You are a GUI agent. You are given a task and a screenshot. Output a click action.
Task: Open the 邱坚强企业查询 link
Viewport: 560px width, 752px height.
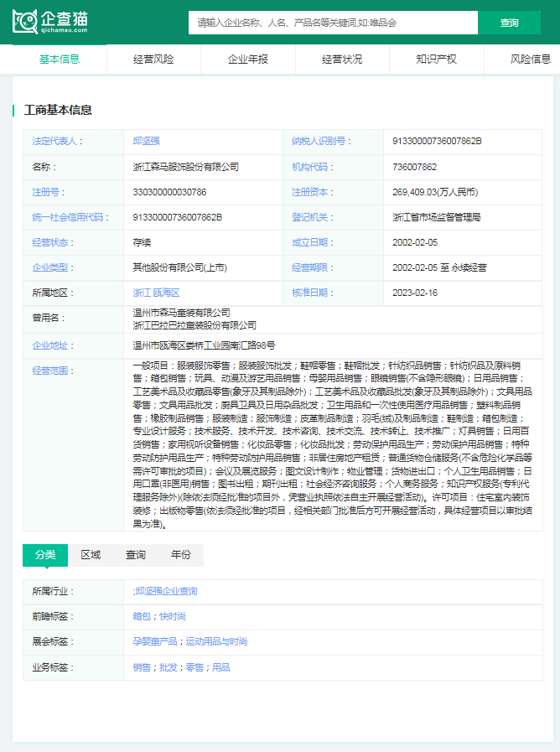point(166,591)
